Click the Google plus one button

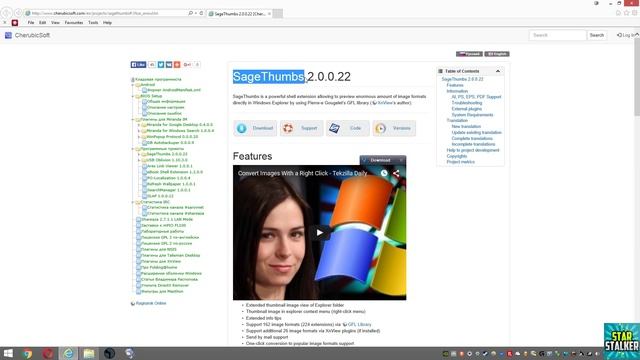[187, 64]
